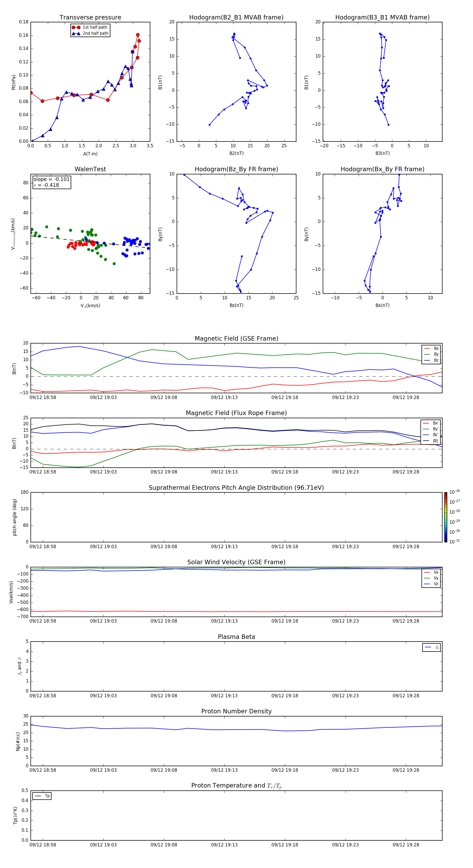
Task: Select the Bz' entry in Flux Rope legend
Action: coord(431,435)
